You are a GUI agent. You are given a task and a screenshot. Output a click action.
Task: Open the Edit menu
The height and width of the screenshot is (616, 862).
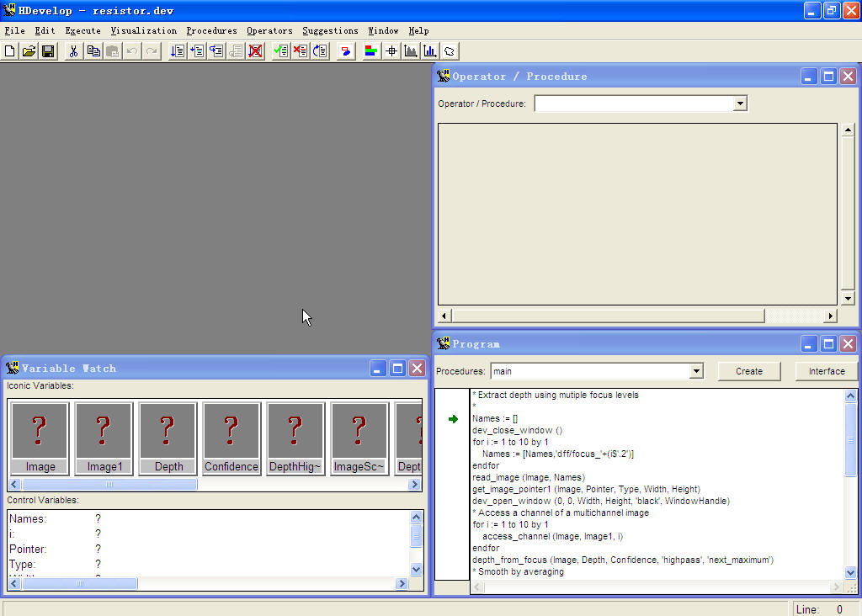45,31
